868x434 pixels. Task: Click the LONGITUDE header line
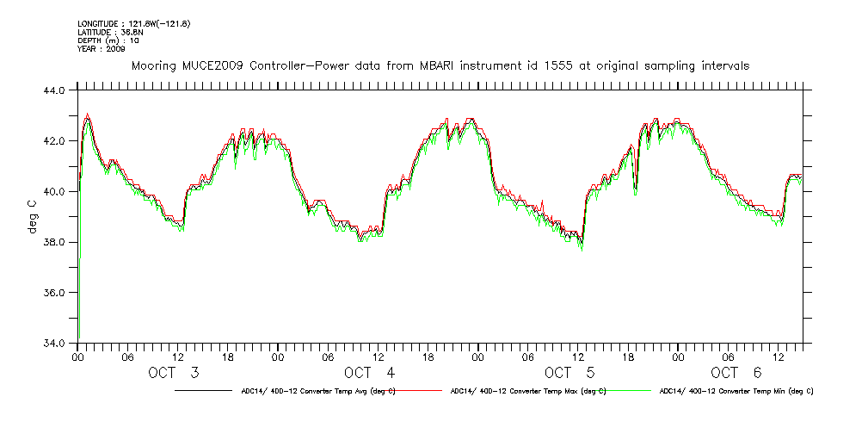(133, 23)
